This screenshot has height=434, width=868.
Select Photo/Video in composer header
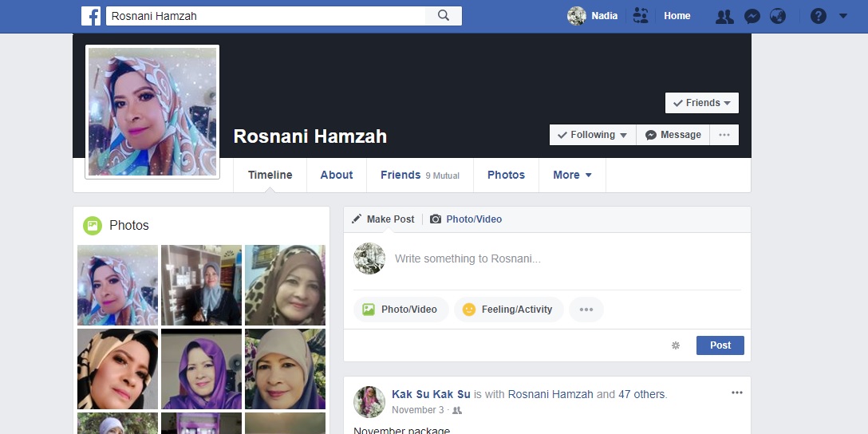tap(474, 219)
